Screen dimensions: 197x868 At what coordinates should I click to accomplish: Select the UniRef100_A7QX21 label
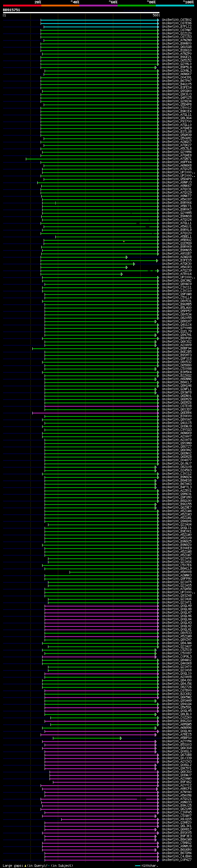[177, 799]
